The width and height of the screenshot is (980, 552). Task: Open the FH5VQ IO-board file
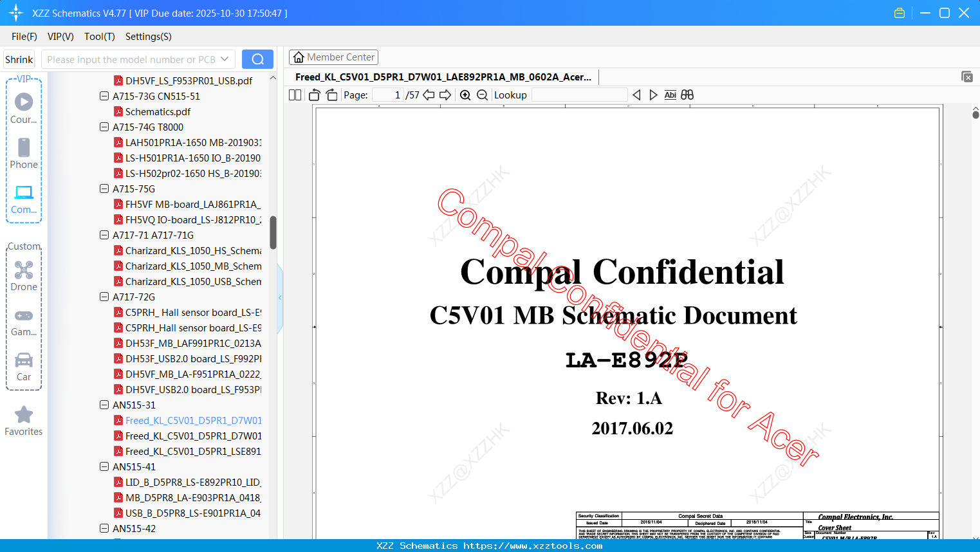click(x=187, y=220)
